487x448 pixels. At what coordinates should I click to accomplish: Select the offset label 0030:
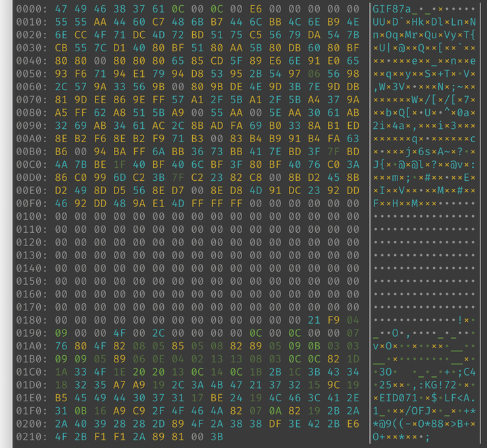(x=32, y=48)
